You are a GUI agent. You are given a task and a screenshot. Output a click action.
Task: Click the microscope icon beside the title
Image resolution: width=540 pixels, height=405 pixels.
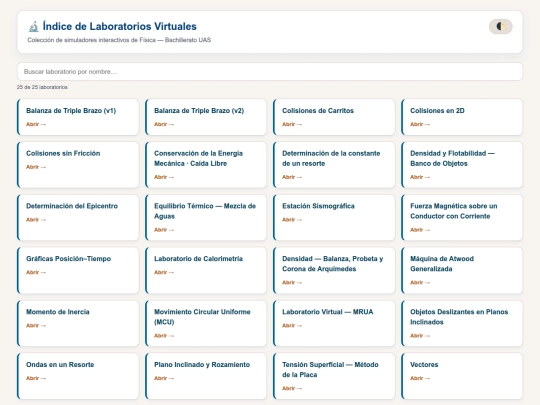click(33, 27)
